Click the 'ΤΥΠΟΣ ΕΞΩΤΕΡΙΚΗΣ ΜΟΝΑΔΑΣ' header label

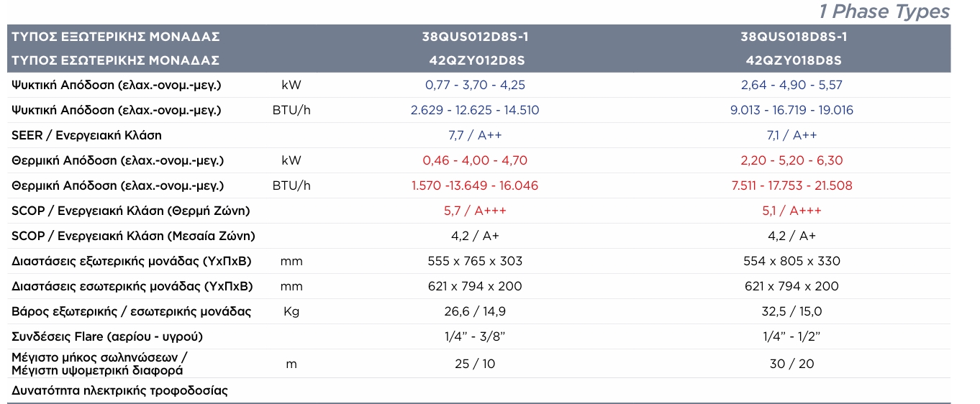(116, 37)
